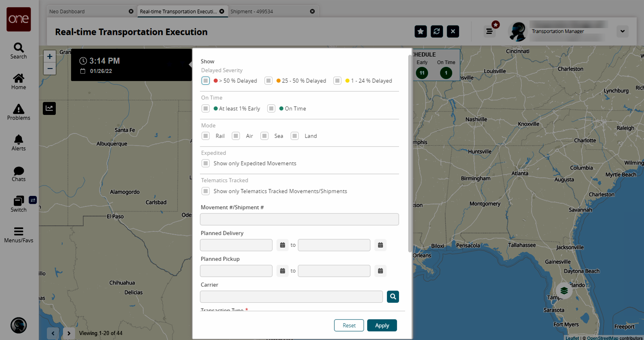Toggle the > 50 % Delayed checkbox
Image resolution: width=644 pixels, height=340 pixels.
[x=206, y=81]
